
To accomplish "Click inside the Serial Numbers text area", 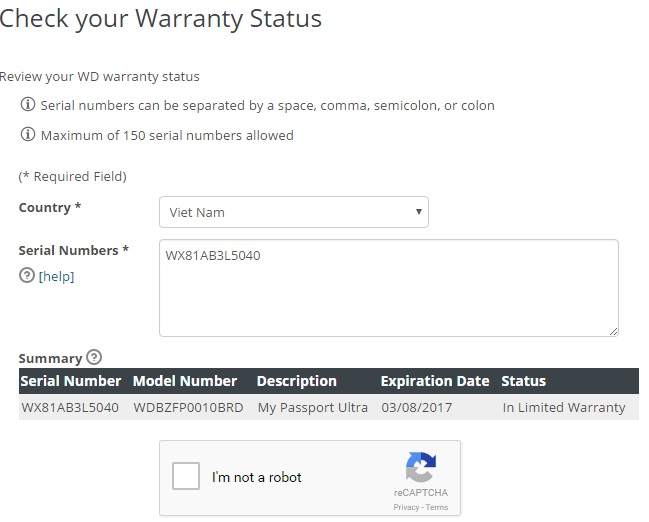I will (389, 288).
